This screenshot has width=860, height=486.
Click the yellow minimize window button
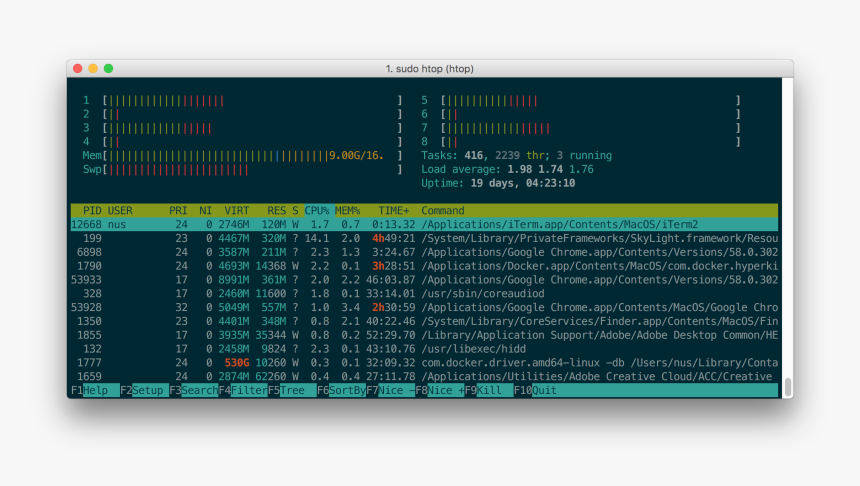93,69
